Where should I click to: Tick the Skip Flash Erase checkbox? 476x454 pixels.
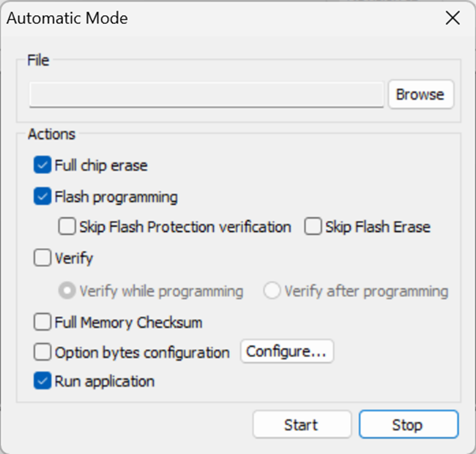pyautogui.click(x=313, y=226)
